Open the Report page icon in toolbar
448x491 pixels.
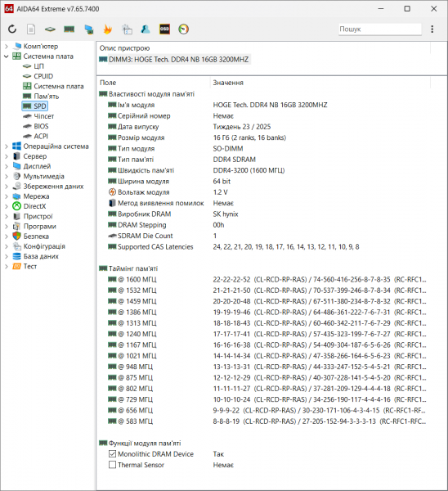pyautogui.click(x=31, y=29)
